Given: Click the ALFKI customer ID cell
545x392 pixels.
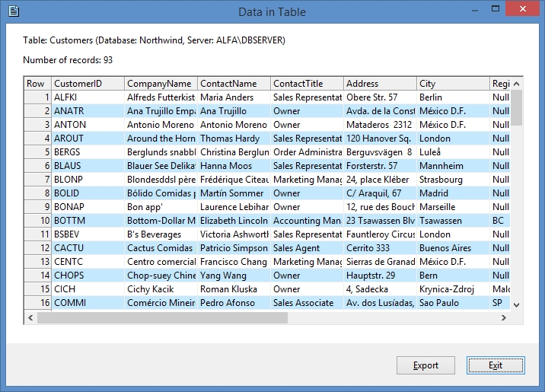Looking at the screenshot, I should tap(88, 97).
